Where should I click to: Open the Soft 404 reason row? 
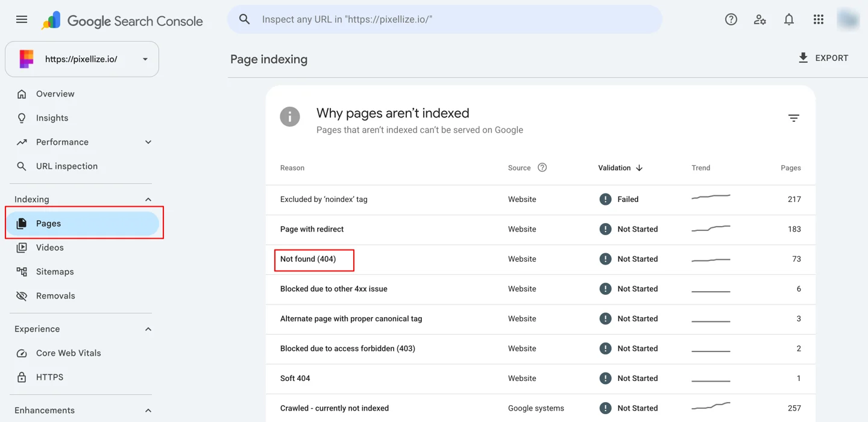(x=540, y=379)
